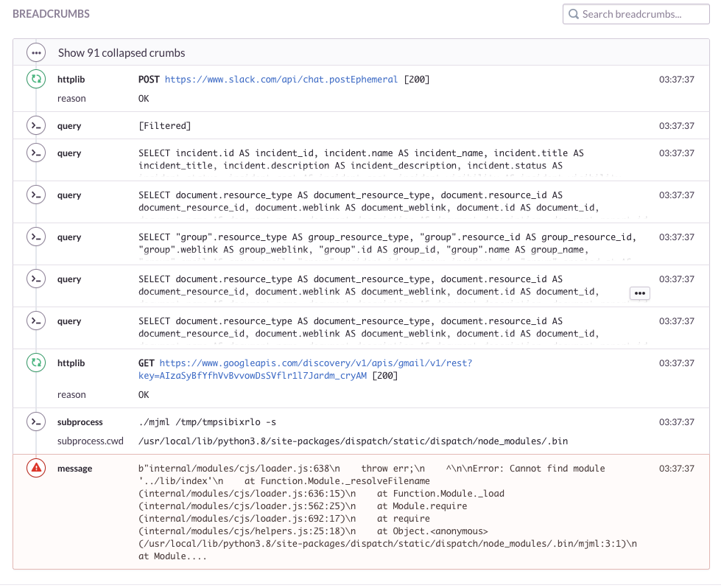Viewport: 721px width, 588px height.
Task: Click the subprocess category label
Action: click(80, 422)
